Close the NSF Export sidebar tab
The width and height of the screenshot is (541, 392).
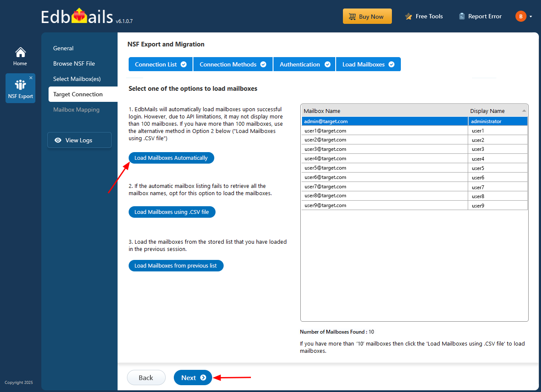coord(31,78)
